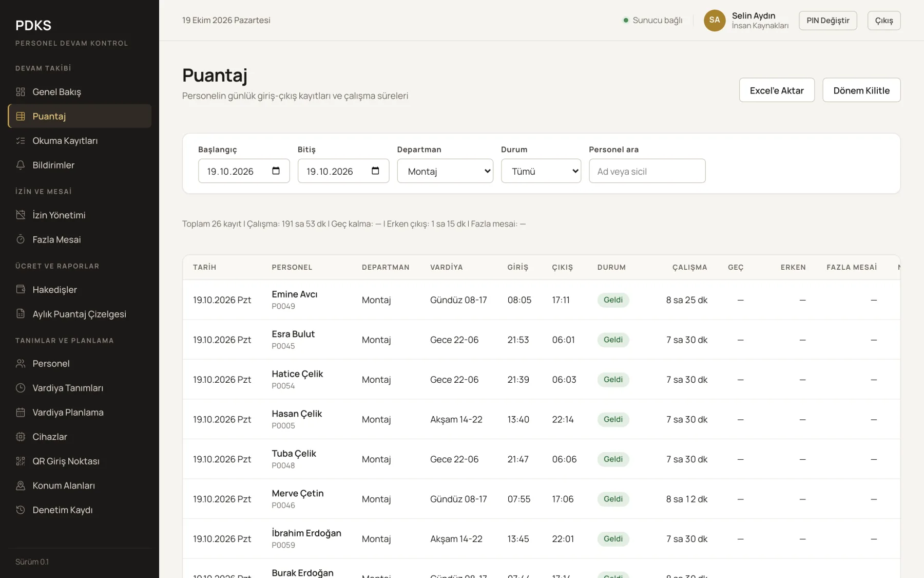
Task: Open Başlangıç date picker calendar icon
Action: [276, 171]
